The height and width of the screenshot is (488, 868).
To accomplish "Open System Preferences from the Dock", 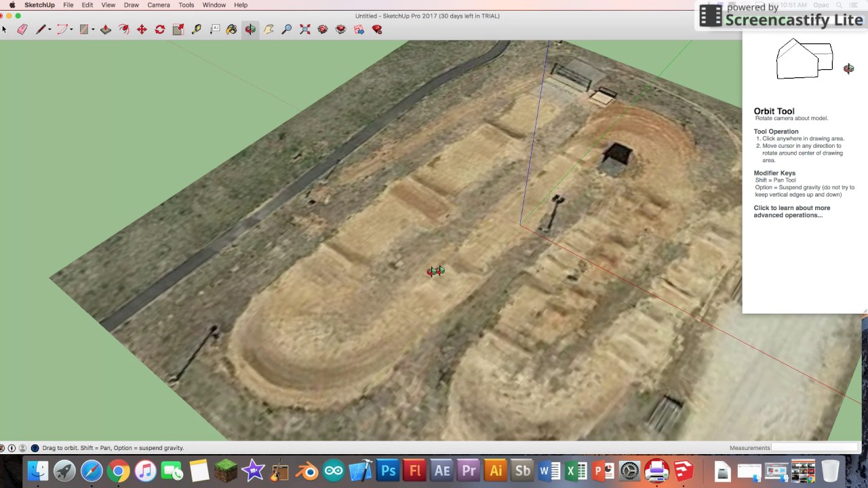I will coord(630,470).
